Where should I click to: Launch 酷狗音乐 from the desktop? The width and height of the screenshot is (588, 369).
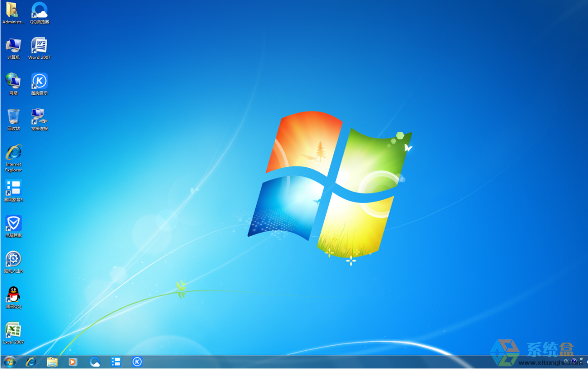click(40, 84)
